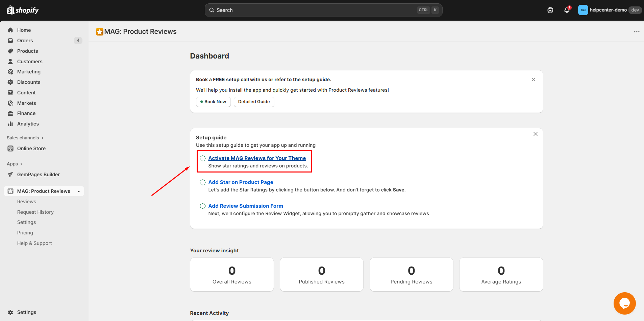
Task: Click the Analytics bar chart icon
Action: click(x=10, y=124)
